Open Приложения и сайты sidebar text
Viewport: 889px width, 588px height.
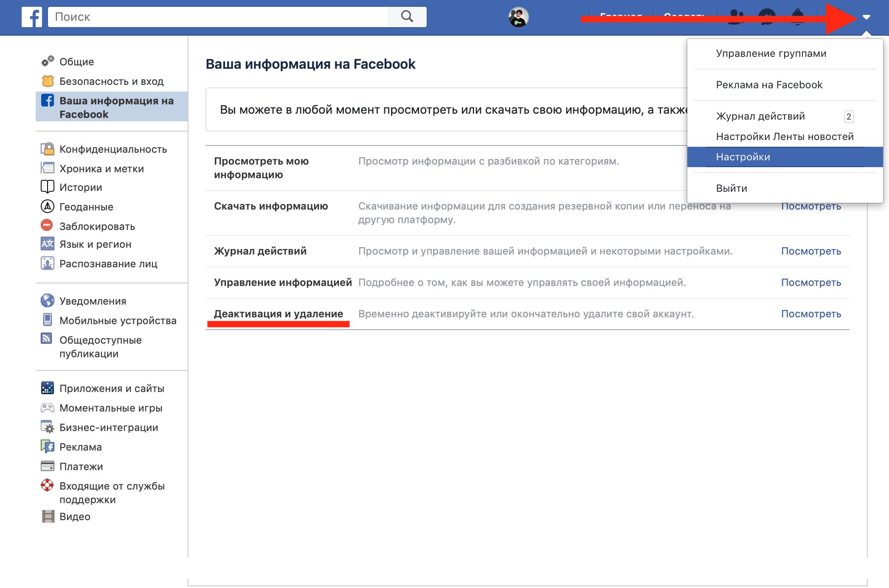pos(112,389)
